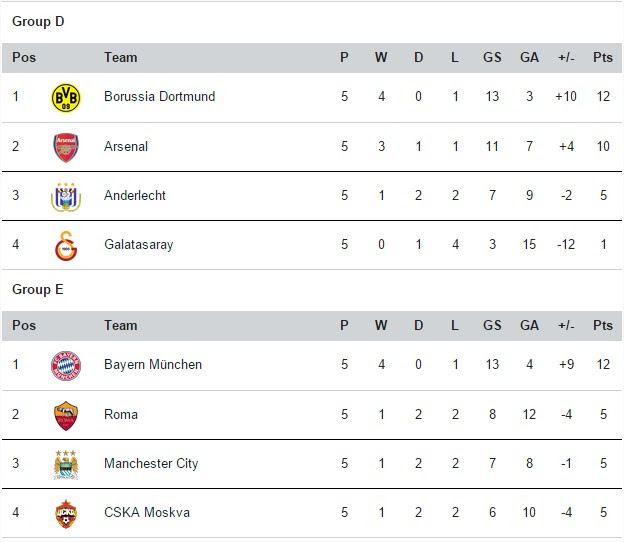
Task: Click the Manchester City club crest
Action: [66, 465]
